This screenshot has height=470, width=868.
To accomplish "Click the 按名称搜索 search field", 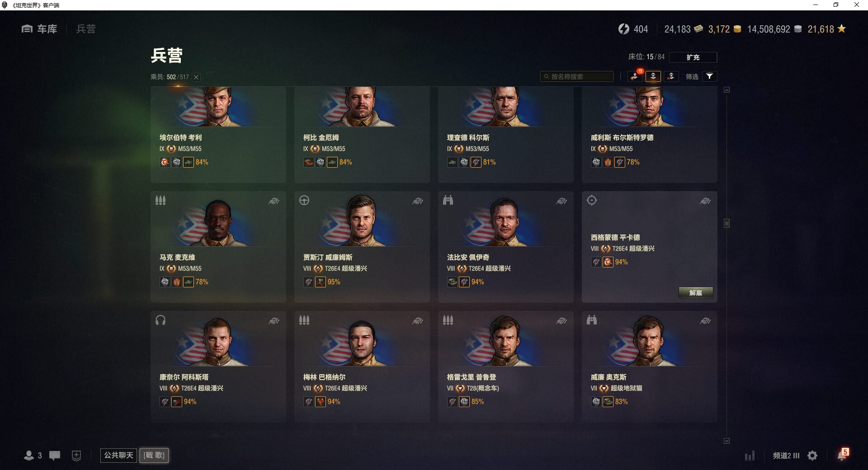I will pyautogui.click(x=577, y=76).
